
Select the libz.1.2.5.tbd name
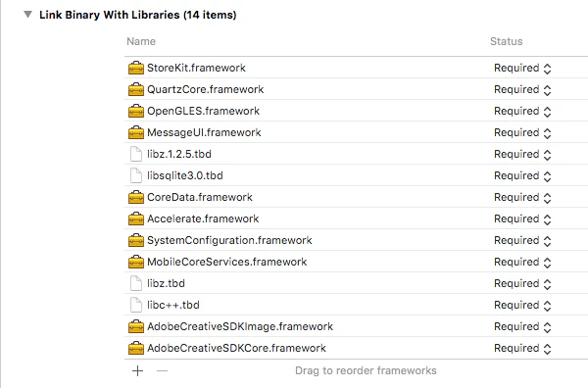point(179,154)
